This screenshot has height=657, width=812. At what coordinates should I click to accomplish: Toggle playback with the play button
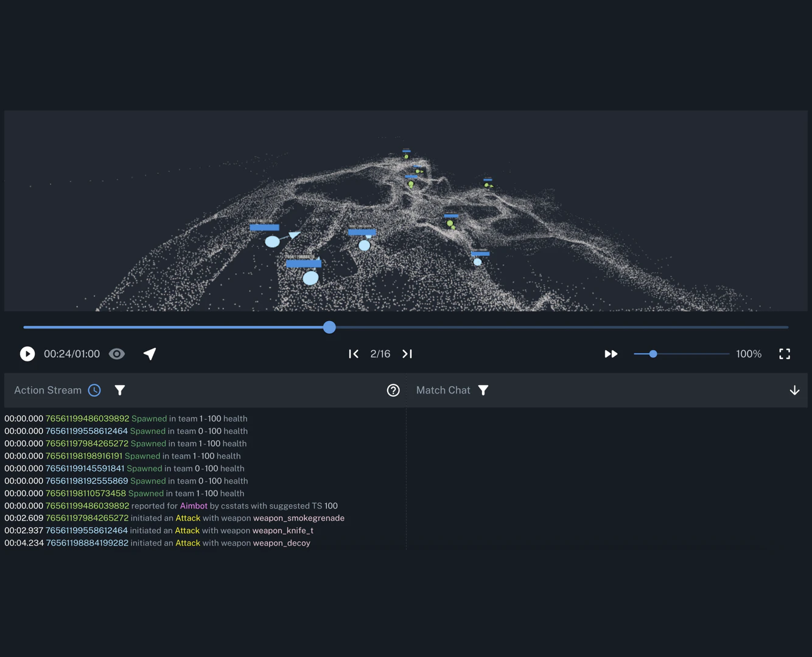tap(27, 353)
